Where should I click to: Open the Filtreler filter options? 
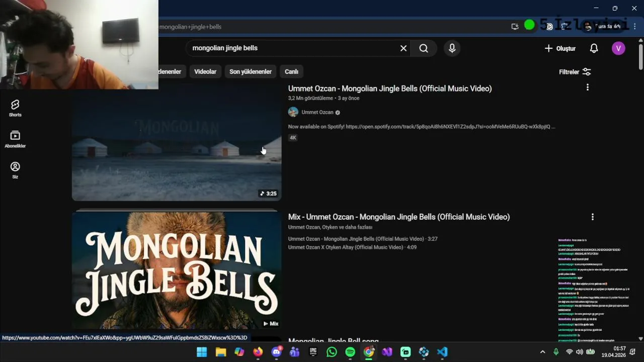point(575,72)
